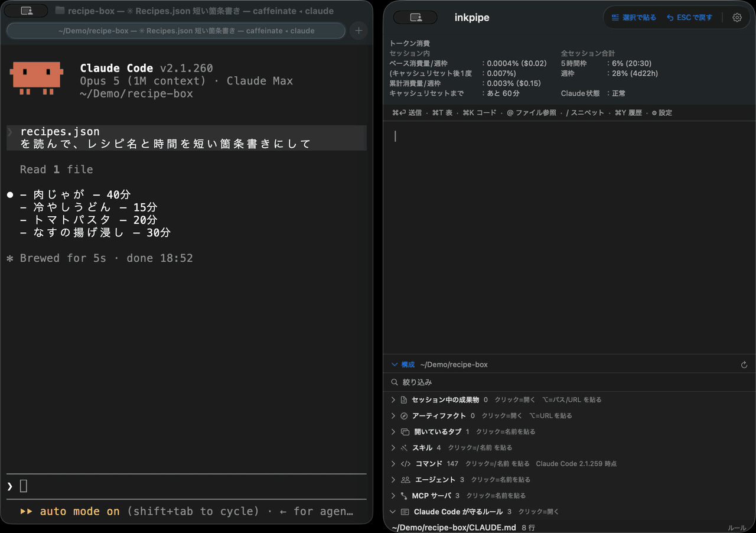This screenshot has width=756, height=533.
Task: Click the ⚙ 設定 shortcut hint
Action: (662, 113)
